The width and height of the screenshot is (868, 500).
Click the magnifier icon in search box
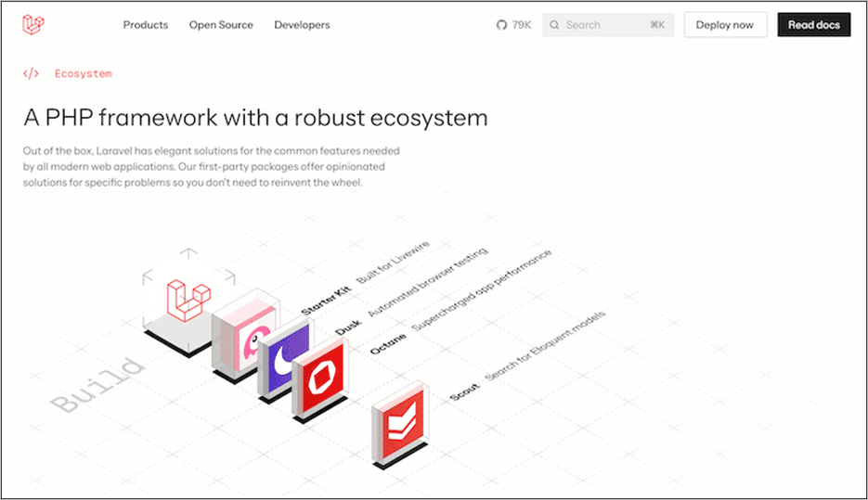(x=554, y=25)
